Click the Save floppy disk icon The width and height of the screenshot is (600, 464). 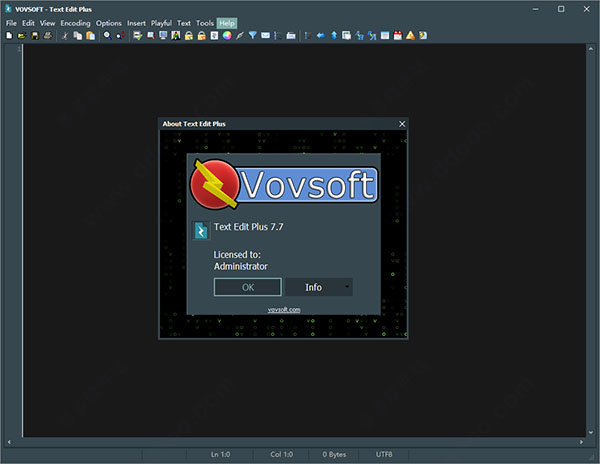pos(35,36)
